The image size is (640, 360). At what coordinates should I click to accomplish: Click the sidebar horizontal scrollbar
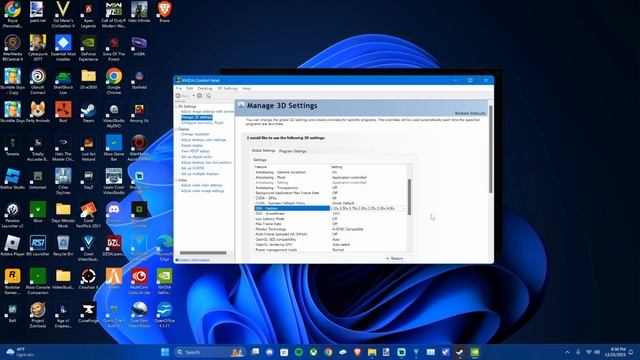coord(203,253)
